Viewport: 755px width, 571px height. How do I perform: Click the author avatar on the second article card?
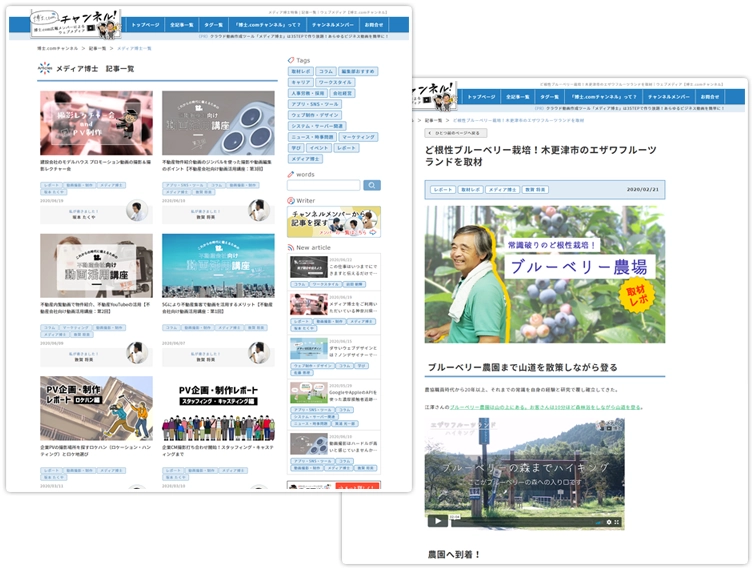pyautogui.click(x=259, y=210)
